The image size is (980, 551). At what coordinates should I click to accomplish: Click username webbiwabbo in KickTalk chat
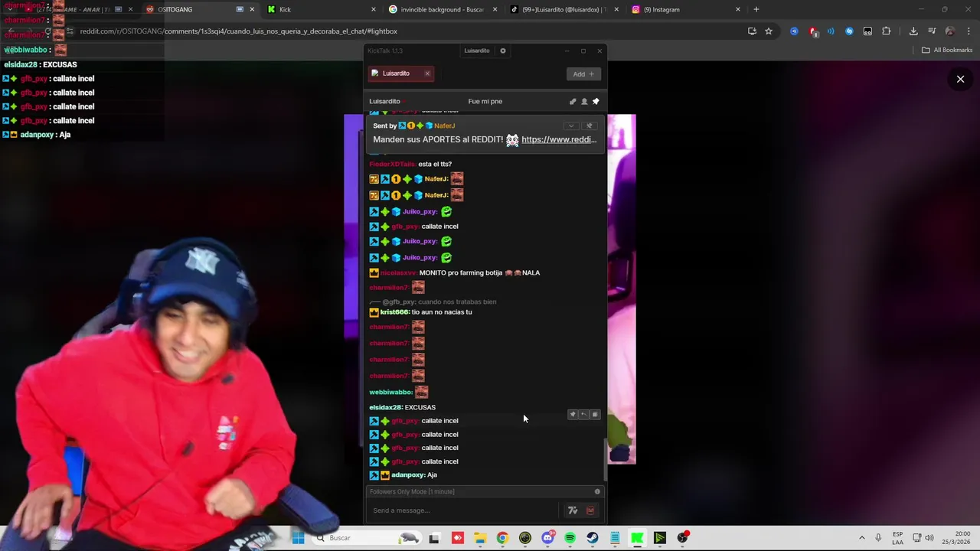[390, 392]
